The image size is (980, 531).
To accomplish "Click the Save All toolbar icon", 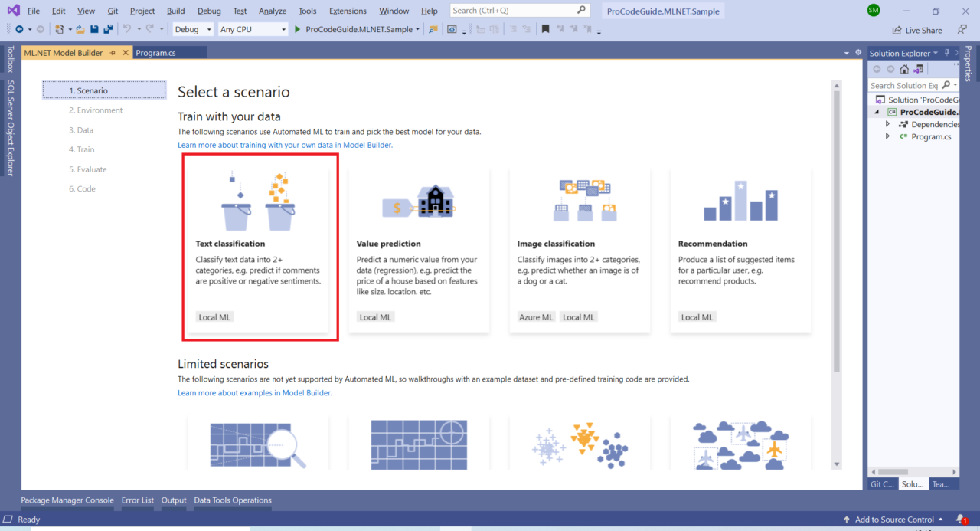I will point(108,29).
